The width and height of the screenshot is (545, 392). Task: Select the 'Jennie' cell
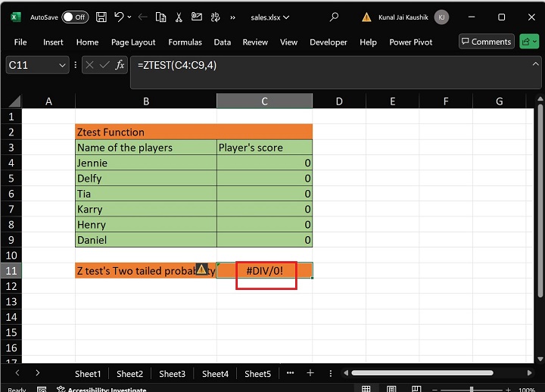click(x=146, y=163)
